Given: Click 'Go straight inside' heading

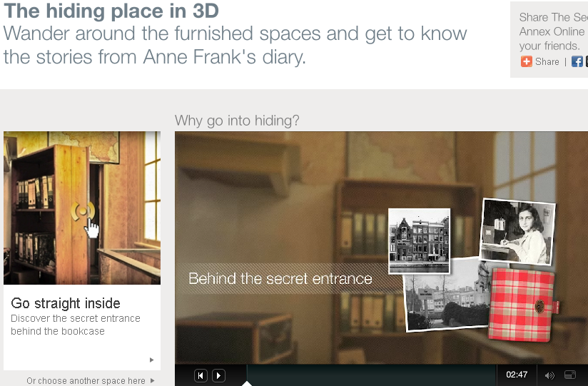Looking at the screenshot, I should coord(66,303).
